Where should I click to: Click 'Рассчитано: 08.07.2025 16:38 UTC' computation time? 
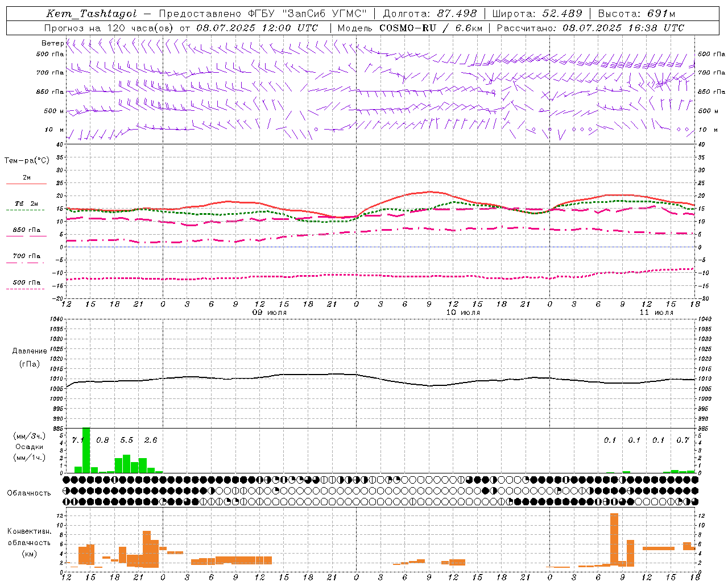(x=591, y=28)
